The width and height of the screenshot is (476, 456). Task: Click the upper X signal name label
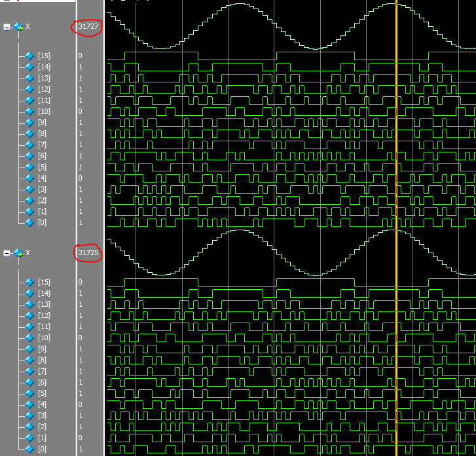pos(27,27)
